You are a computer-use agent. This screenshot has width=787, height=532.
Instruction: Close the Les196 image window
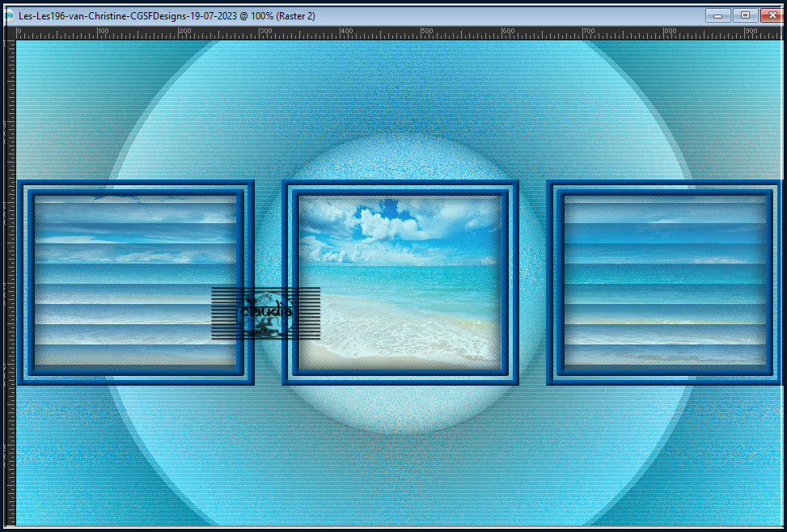tap(773, 15)
